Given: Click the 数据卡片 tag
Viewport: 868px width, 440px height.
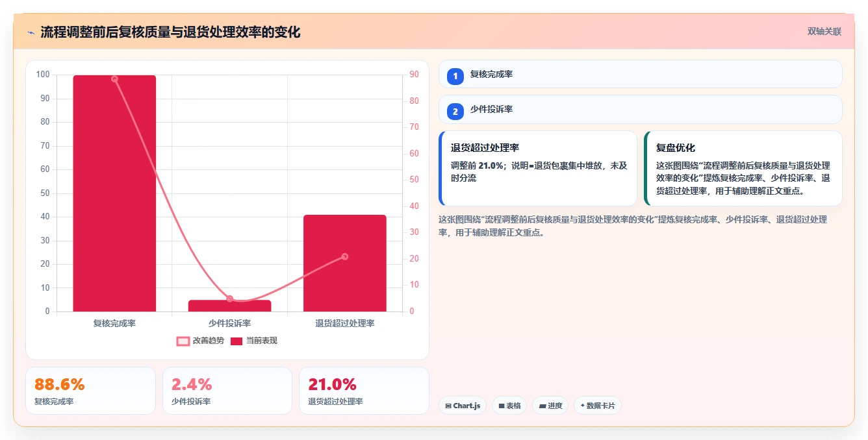Looking at the screenshot, I should point(598,406).
